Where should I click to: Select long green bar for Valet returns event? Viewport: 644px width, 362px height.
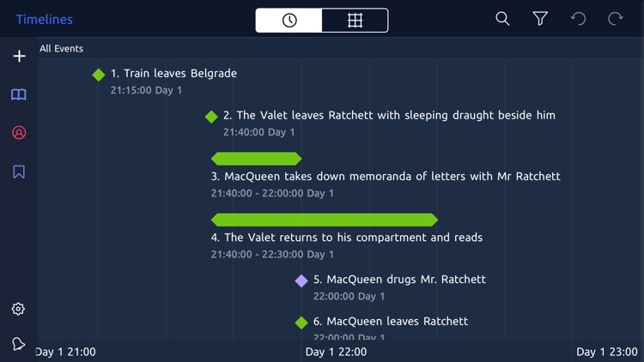click(x=325, y=220)
